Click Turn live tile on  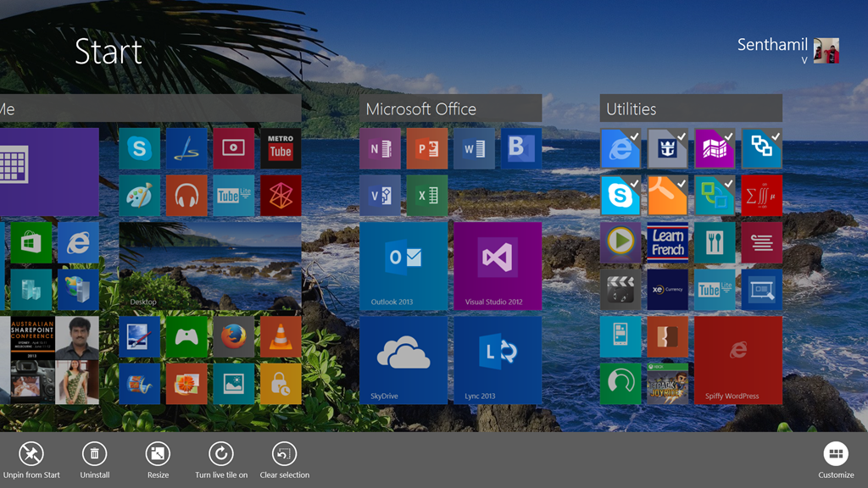pyautogui.click(x=221, y=460)
